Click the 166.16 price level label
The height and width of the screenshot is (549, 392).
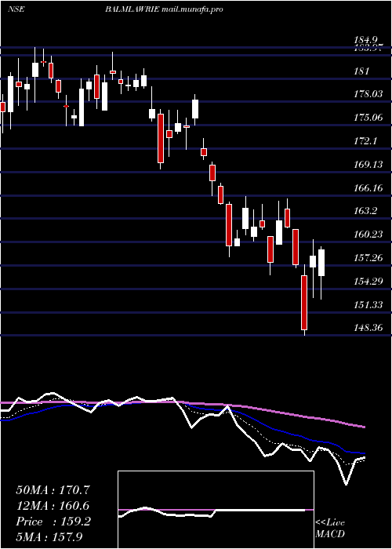(x=369, y=188)
